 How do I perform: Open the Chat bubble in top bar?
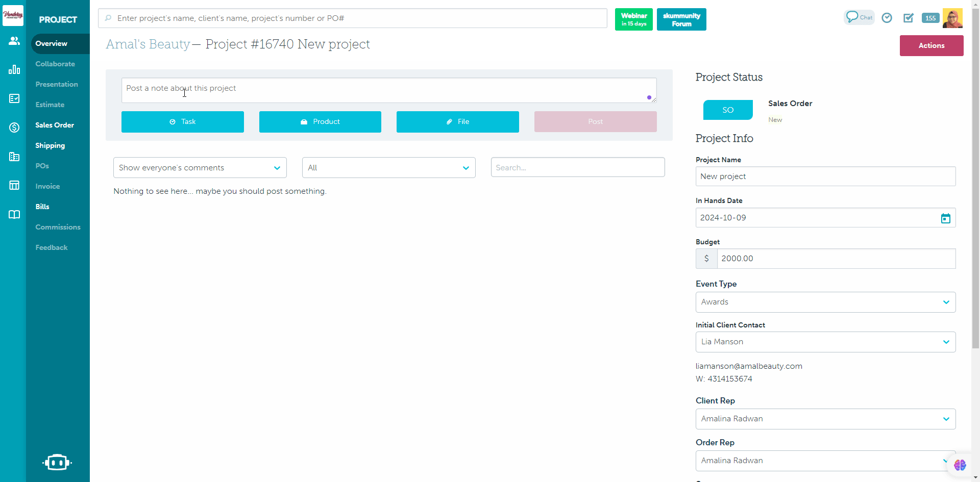[x=859, y=17]
